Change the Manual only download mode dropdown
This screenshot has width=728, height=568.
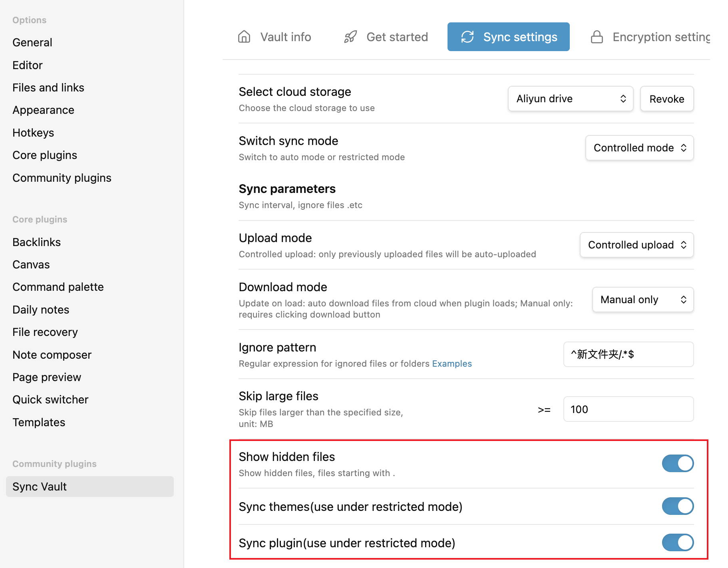642,300
